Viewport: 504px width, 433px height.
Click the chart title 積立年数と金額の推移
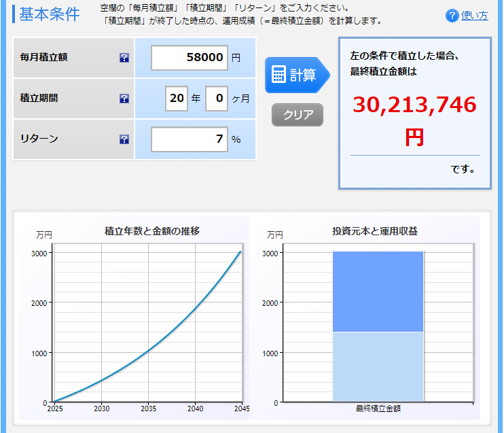point(152,231)
